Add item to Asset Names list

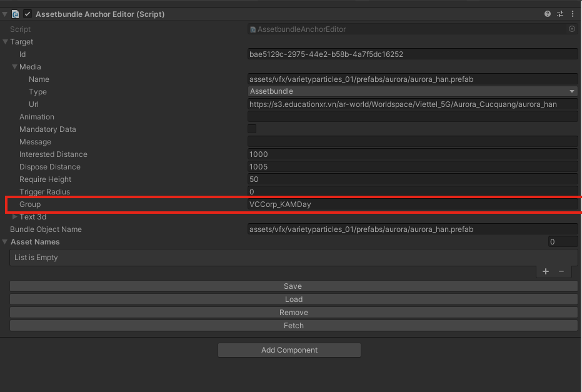(x=546, y=271)
